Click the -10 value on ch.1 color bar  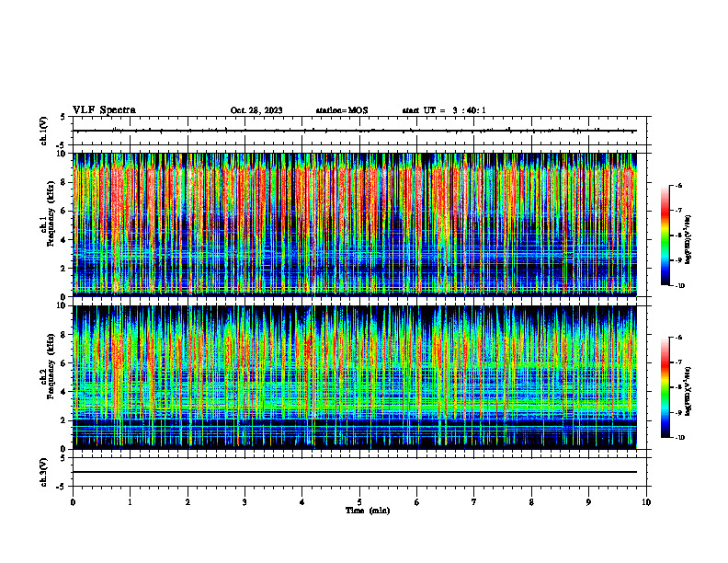[x=679, y=286]
